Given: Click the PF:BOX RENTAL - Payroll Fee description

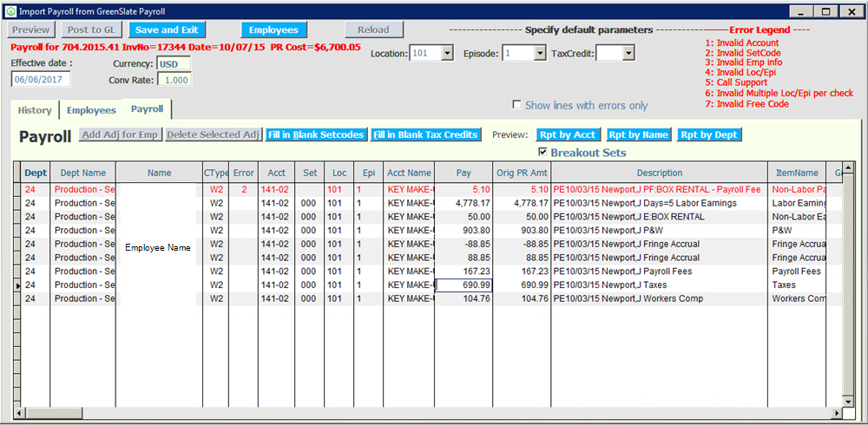Looking at the screenshot, I should point(660,190).
